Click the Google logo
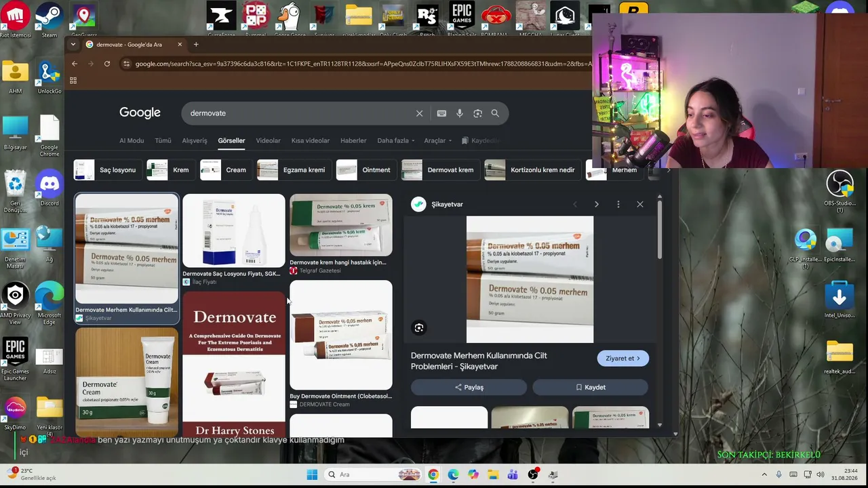 click(x=140, y=113)
